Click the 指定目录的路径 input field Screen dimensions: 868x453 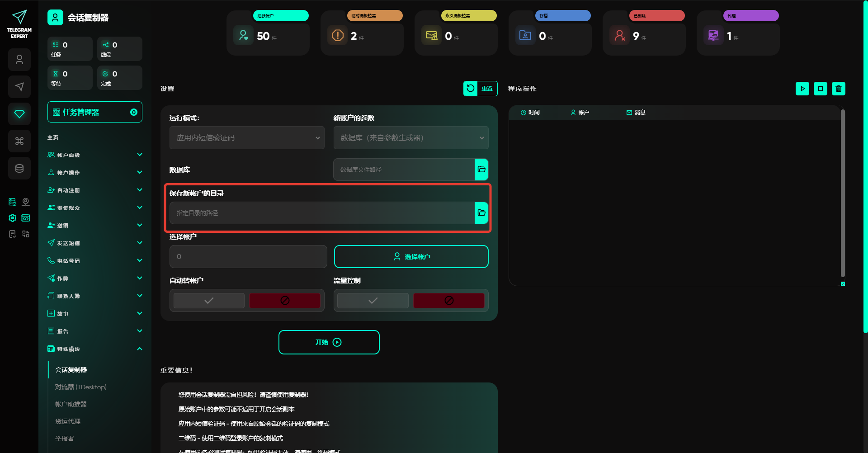coord(322,213)
